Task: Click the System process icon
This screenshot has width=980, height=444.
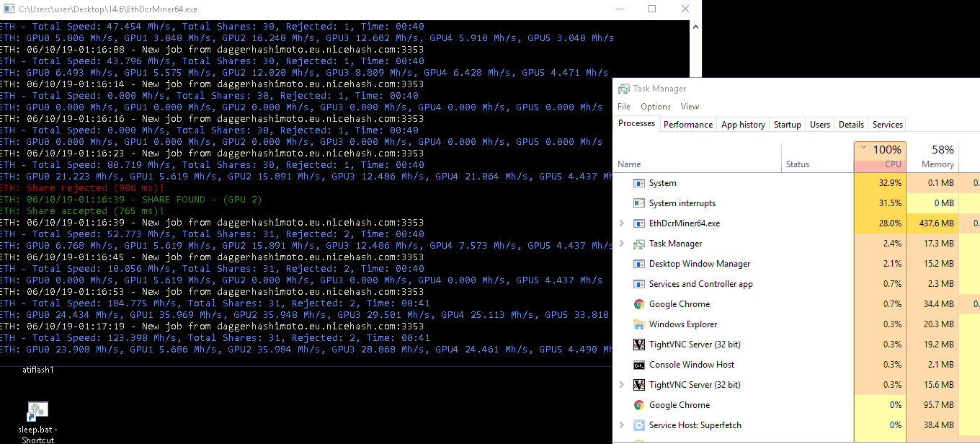Action: (x=638, y=183)
